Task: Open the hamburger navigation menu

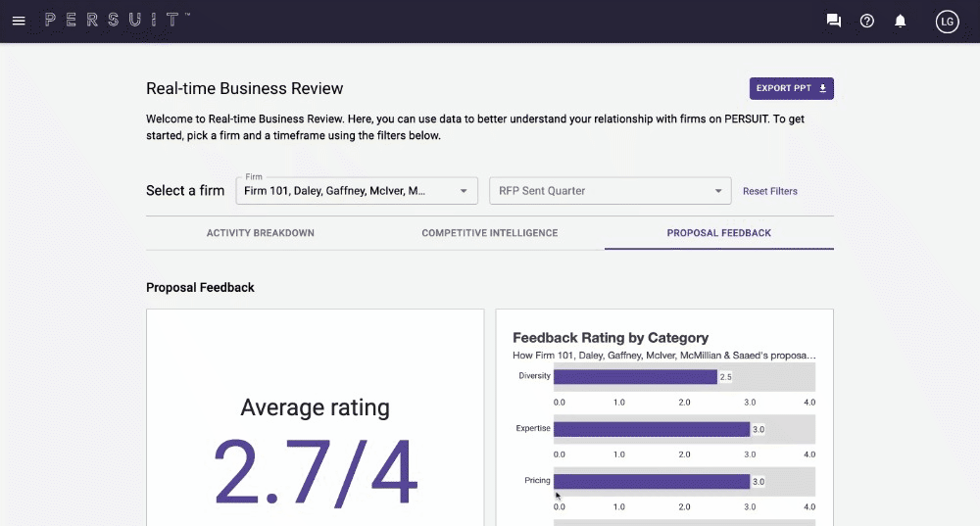Action: [x=19, y=21]
